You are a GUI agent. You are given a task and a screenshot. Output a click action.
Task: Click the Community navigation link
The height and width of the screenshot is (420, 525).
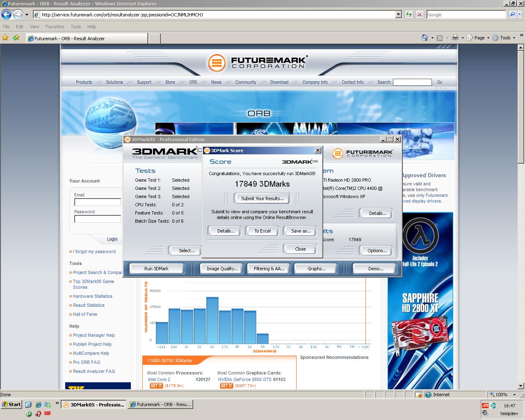(246, 82)
